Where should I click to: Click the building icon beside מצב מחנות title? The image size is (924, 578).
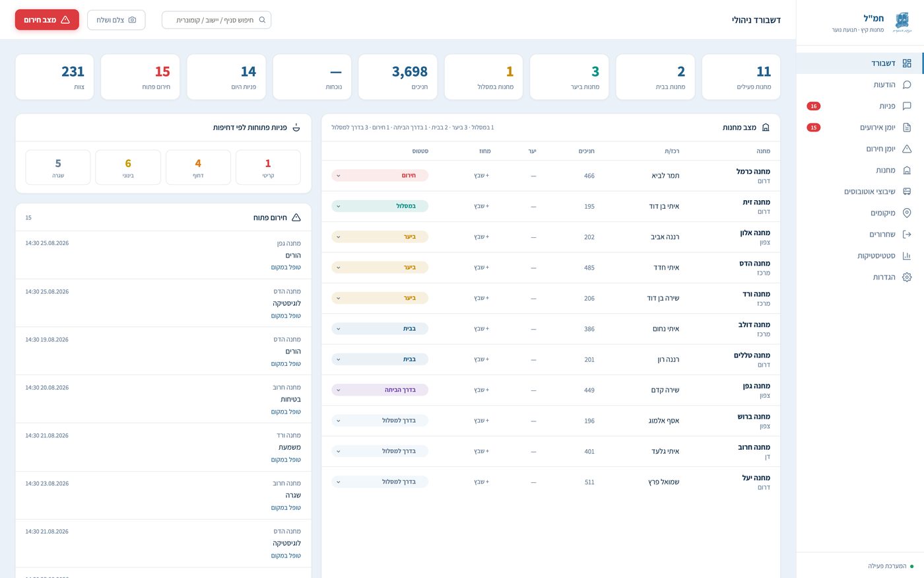click(766, 127)
